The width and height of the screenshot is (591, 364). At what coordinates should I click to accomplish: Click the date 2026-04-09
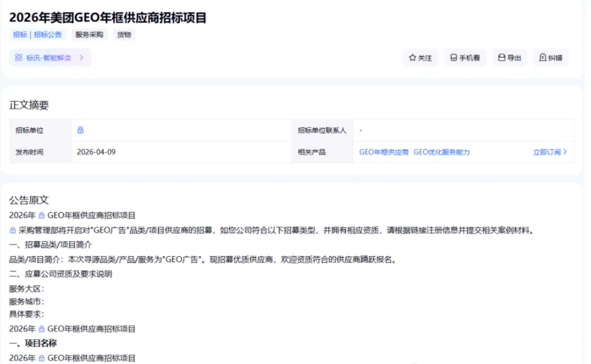point(96,152)
